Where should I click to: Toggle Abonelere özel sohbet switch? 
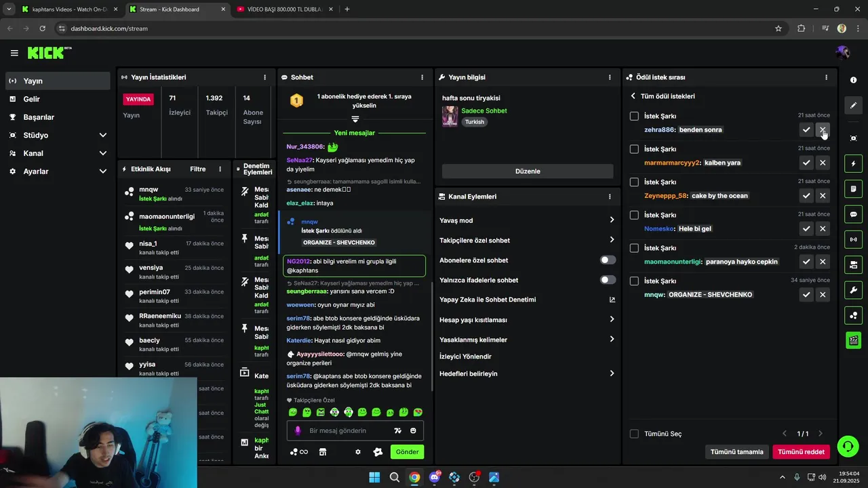(x=608, y=260)
